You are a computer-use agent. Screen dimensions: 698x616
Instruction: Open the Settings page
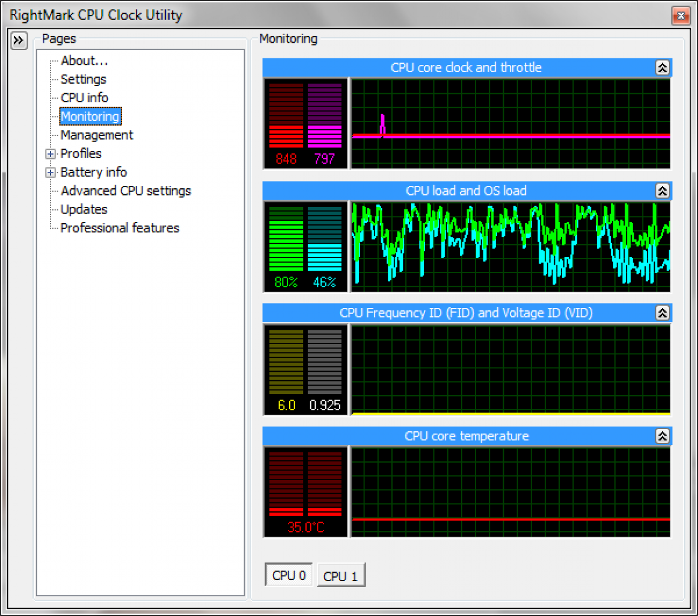click(x=83, y=79)
